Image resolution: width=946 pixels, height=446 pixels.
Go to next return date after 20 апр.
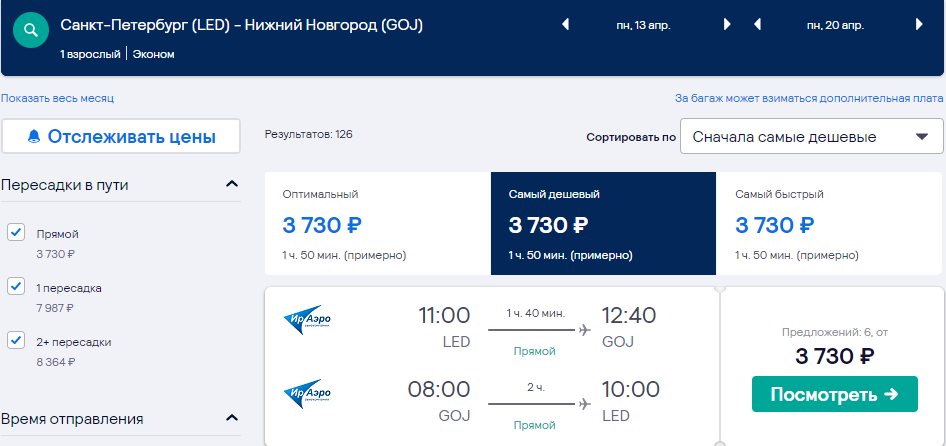tap(919, 25)
